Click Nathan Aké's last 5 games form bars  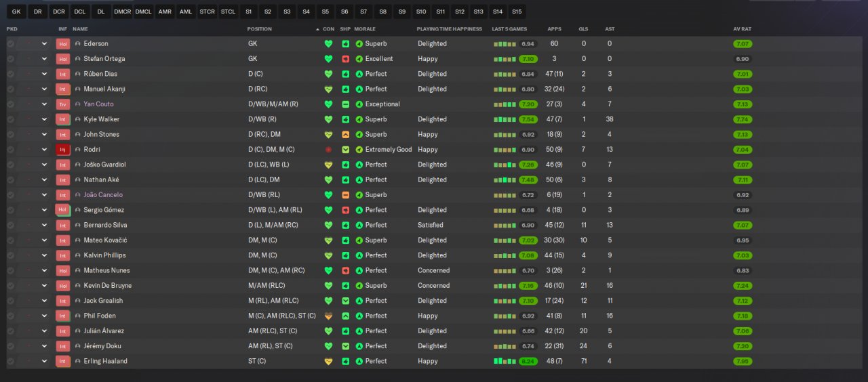[505, 180]
